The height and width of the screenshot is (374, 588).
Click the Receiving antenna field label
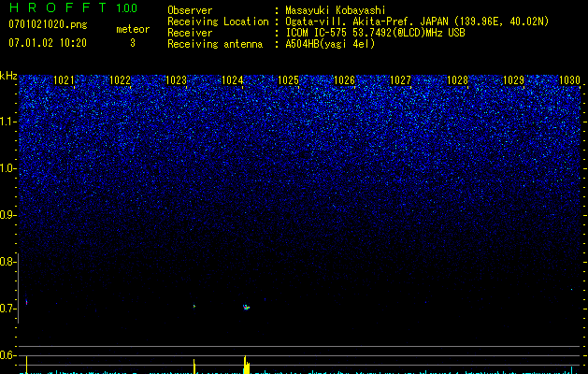tap(215, 44)
